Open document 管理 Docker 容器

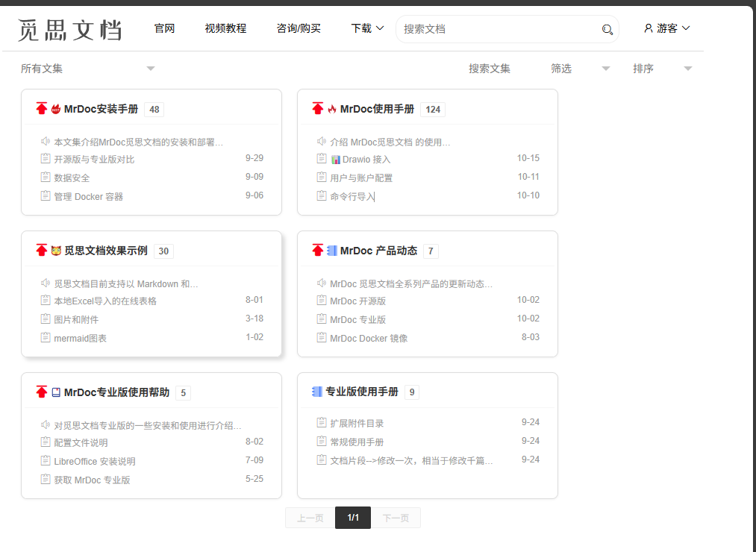(89, 196)
